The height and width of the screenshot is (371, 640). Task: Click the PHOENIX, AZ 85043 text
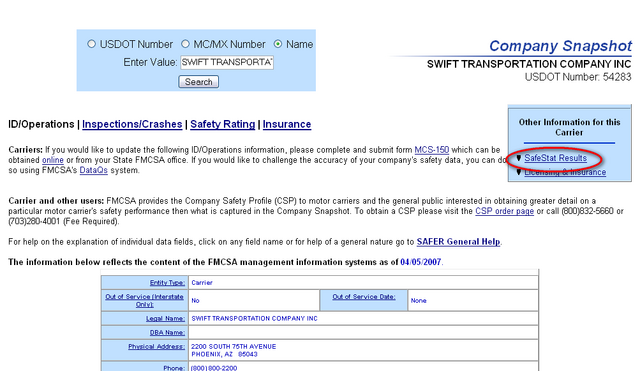[224, 354]
